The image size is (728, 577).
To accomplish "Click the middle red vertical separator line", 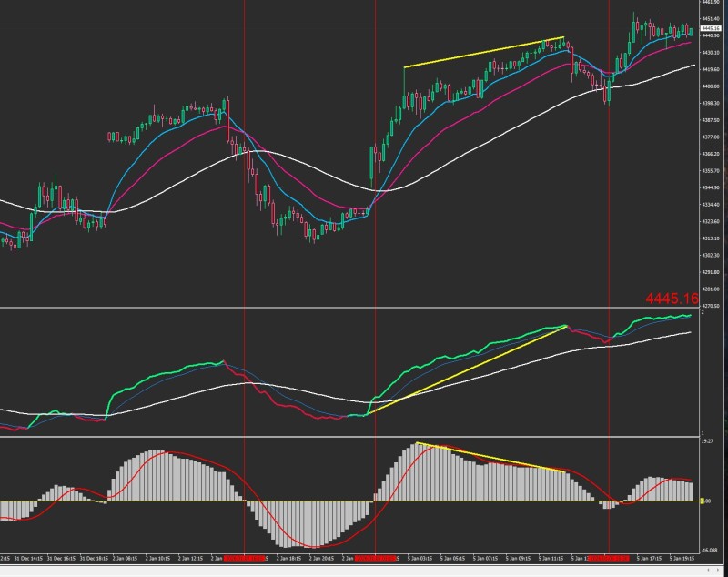I will click(375, 182).
